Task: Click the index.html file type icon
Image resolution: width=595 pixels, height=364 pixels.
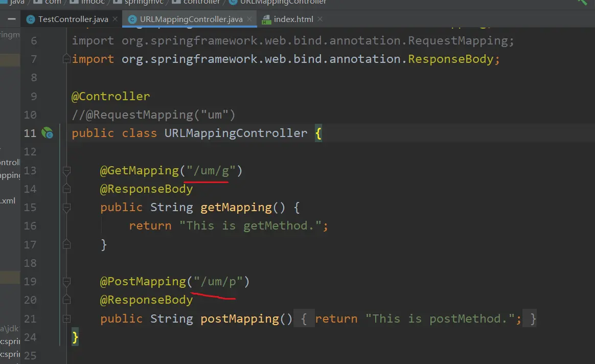Action: [266, 19]
